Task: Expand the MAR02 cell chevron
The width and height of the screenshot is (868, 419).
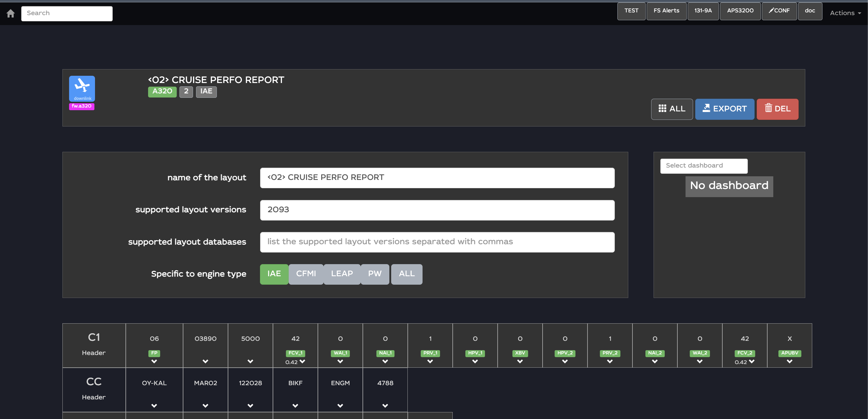Action: point(205,406)
